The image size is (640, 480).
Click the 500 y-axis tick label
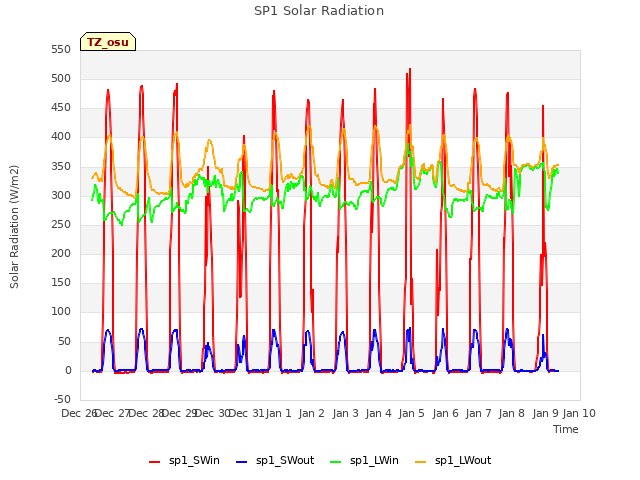(x=61, y=78)
